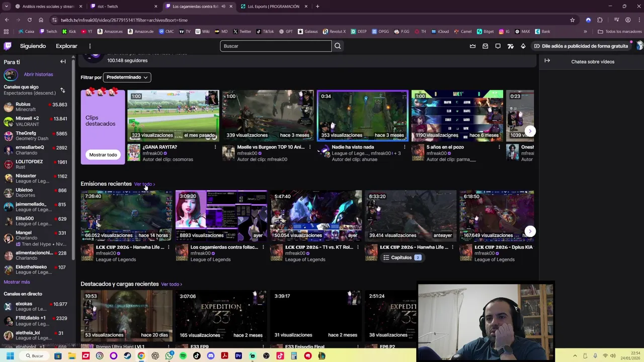This screenshot has width=644, height=362.
Task: Open WhatsApp from the taskbar
Action: (169, 355)
